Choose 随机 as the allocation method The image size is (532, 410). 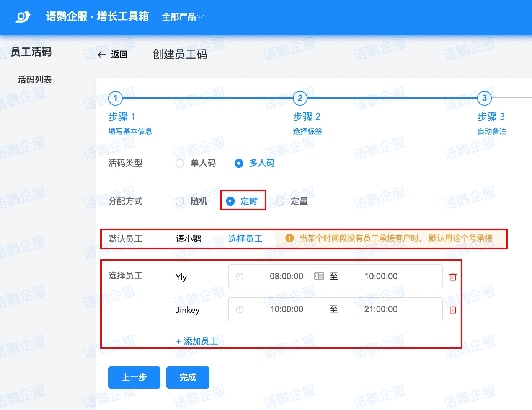[180, 201]
